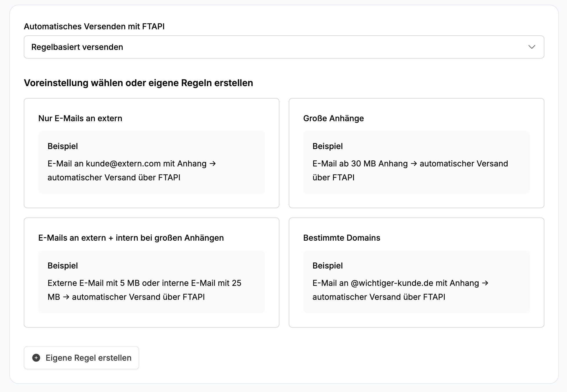Click the kunde@extern.com example text
Screen dimensions: 567x392
[x=124, y=164]
